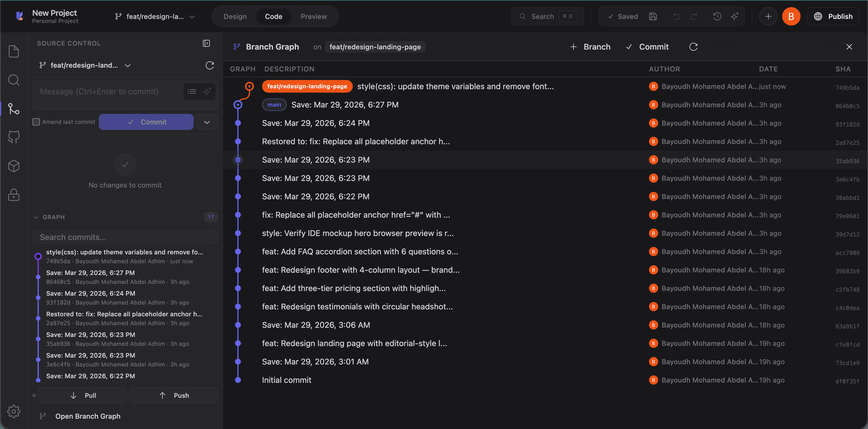Click the plus add button in top bar
Image resolution: width=868 pixels, height=429 pixels.
768,16
